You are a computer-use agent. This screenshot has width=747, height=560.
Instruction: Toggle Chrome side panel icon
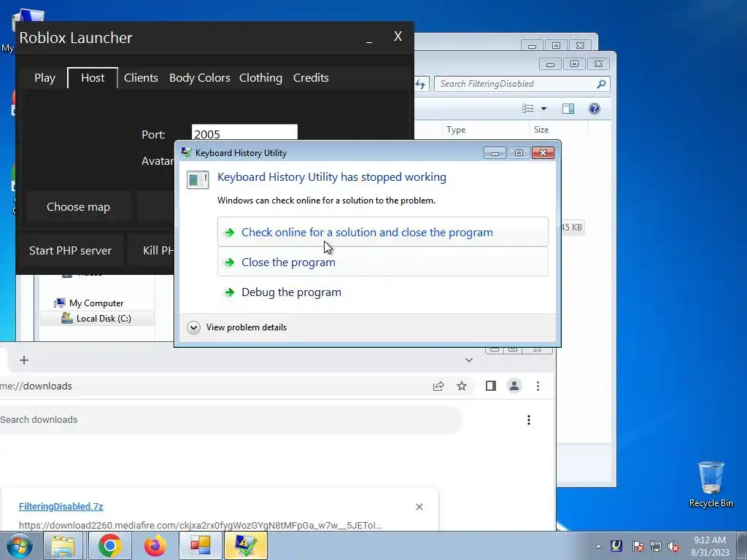(491, 386)
